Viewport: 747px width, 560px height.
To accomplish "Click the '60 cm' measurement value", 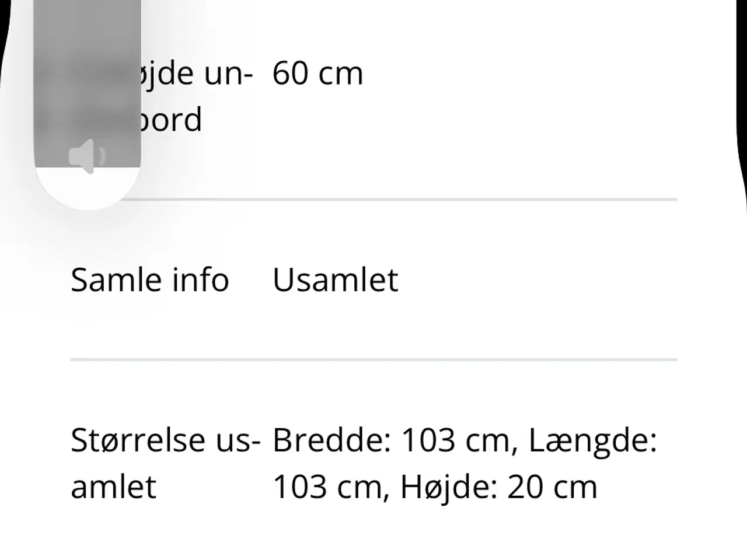I will (317, 72).
